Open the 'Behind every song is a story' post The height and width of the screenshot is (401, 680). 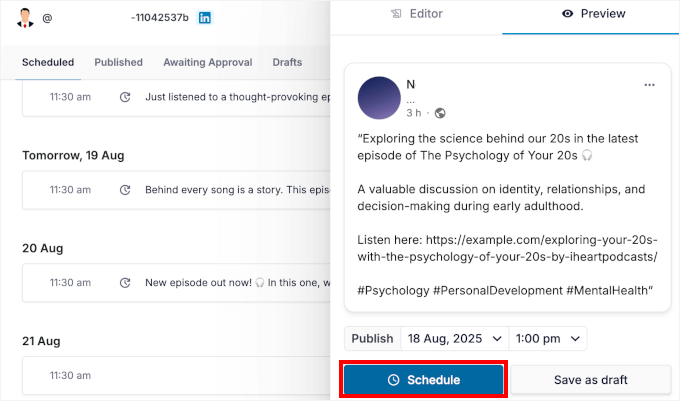[236, 189]
